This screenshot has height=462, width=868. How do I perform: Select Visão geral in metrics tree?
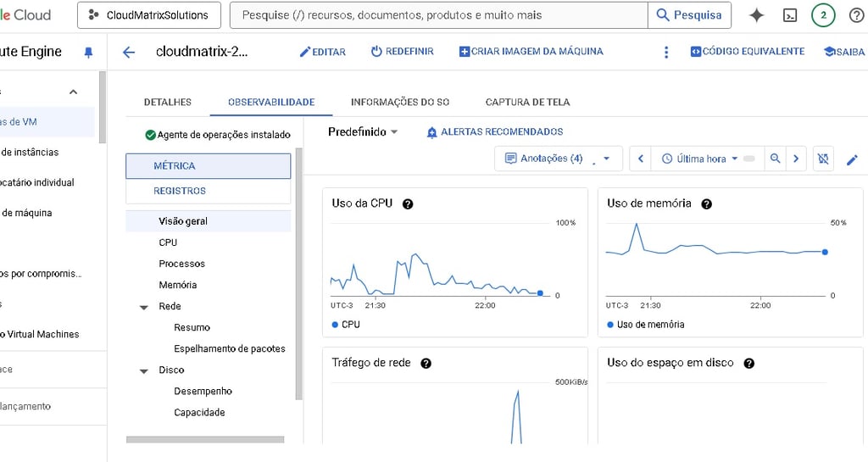209,221
